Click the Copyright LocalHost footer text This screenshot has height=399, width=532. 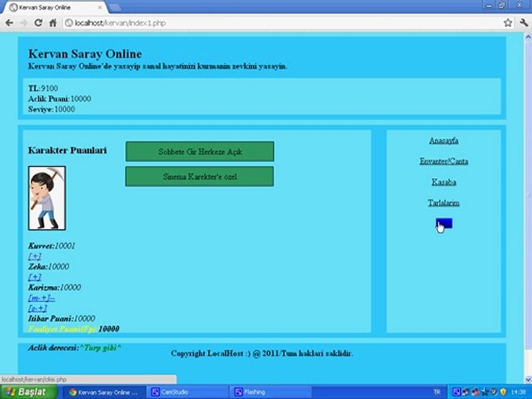[262, 354]
